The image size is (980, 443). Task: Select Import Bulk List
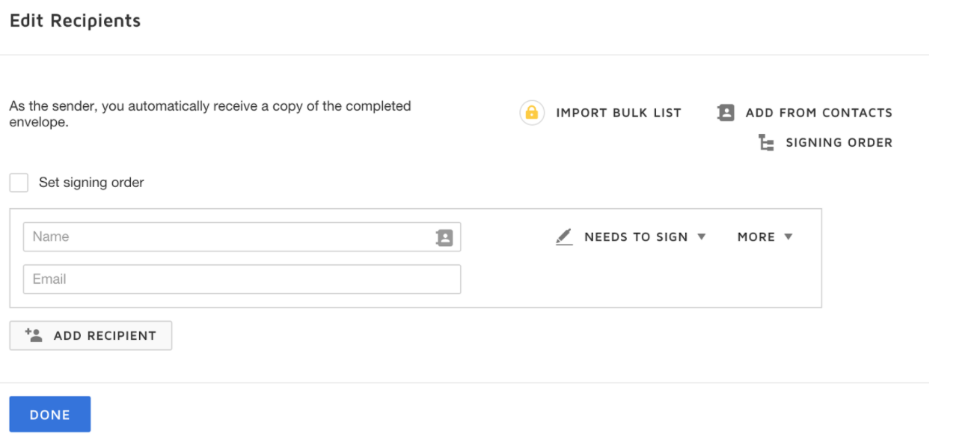[601, 113]
